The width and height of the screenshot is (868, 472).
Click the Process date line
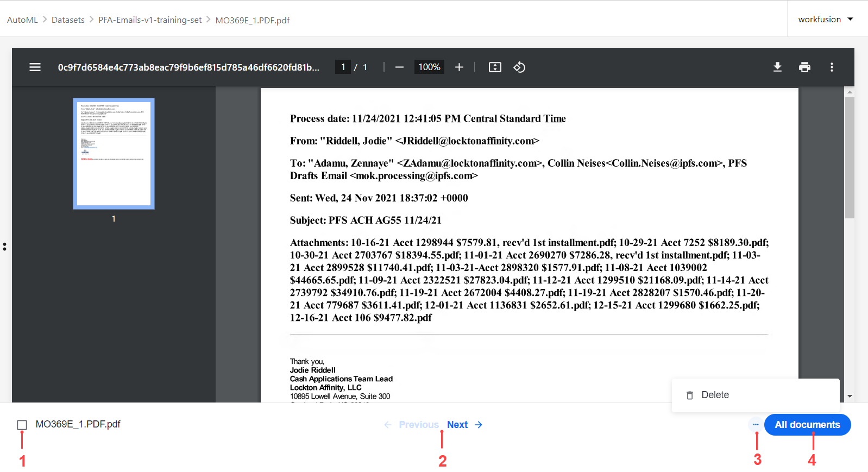(x=428, y=119)
